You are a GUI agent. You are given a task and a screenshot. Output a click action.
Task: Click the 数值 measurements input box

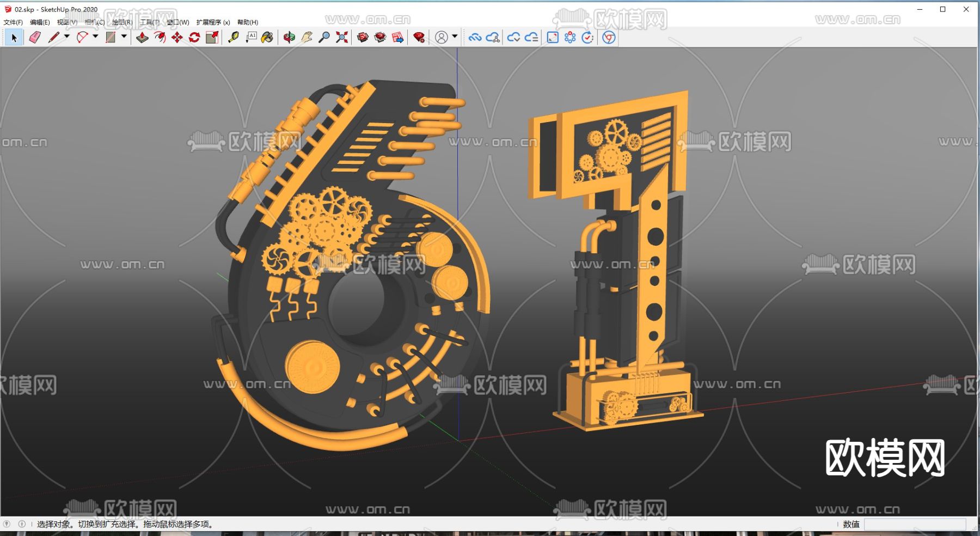pyautogui.click(x=915, y=524)
